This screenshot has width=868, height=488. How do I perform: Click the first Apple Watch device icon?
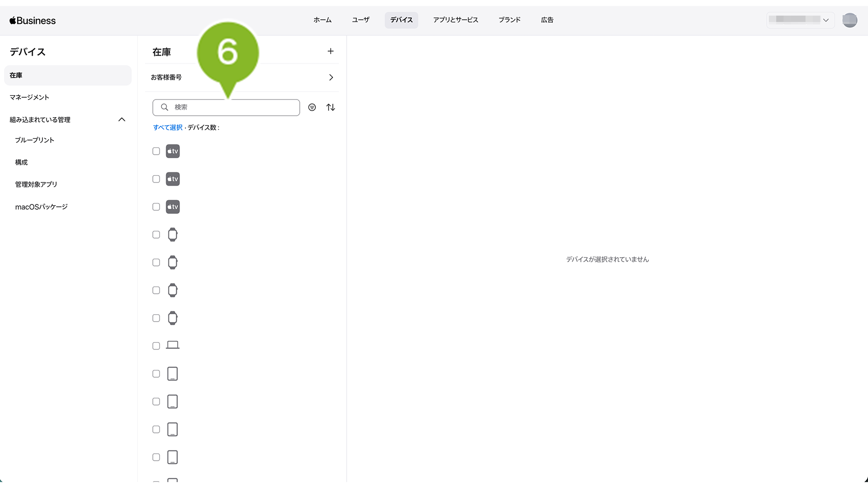pyautogui.click(x=173, y=235)
